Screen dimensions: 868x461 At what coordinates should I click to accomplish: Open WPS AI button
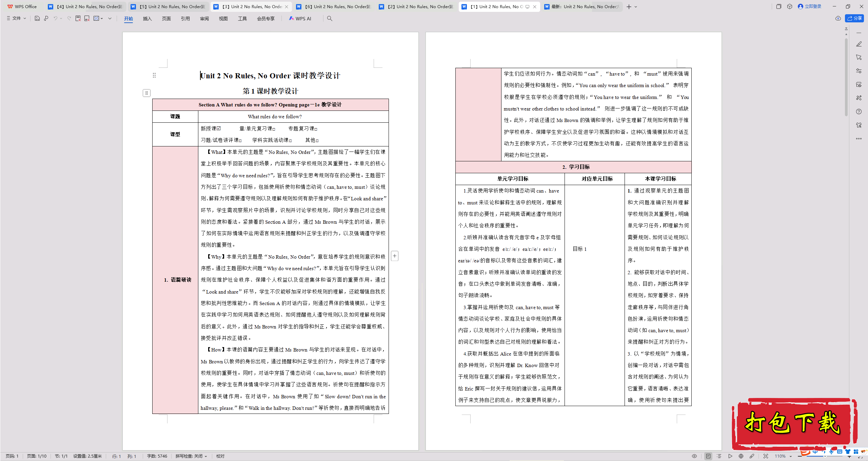(300, 19)
